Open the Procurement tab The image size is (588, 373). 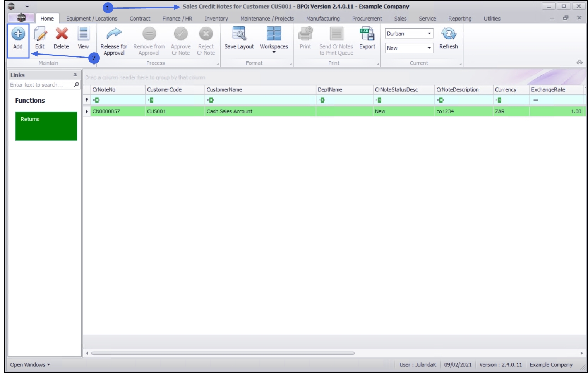[x=367, y=18]
